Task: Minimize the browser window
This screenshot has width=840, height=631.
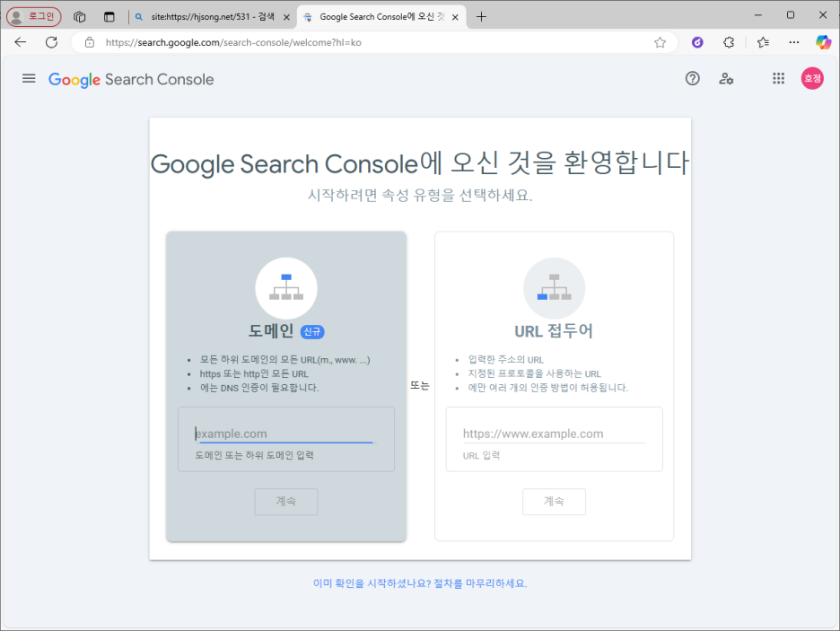Action: pyautogui.click(x=757, y=15)
